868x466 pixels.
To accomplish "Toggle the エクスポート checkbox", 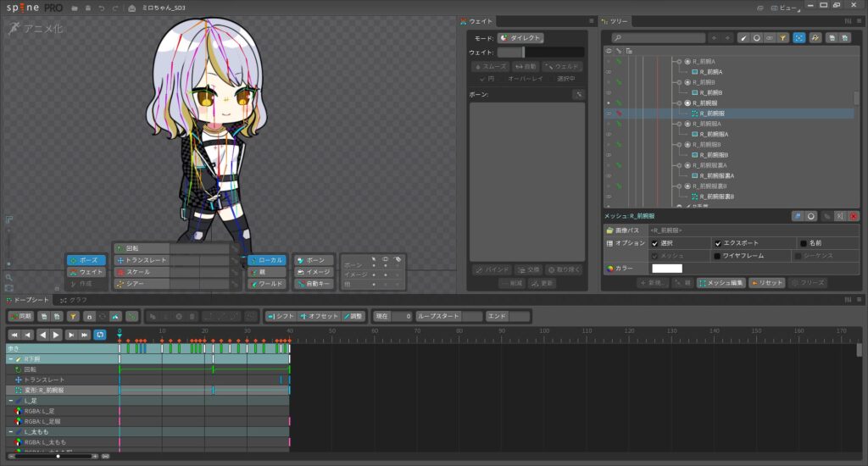I will pyautogui.click(x=717, y=243).
